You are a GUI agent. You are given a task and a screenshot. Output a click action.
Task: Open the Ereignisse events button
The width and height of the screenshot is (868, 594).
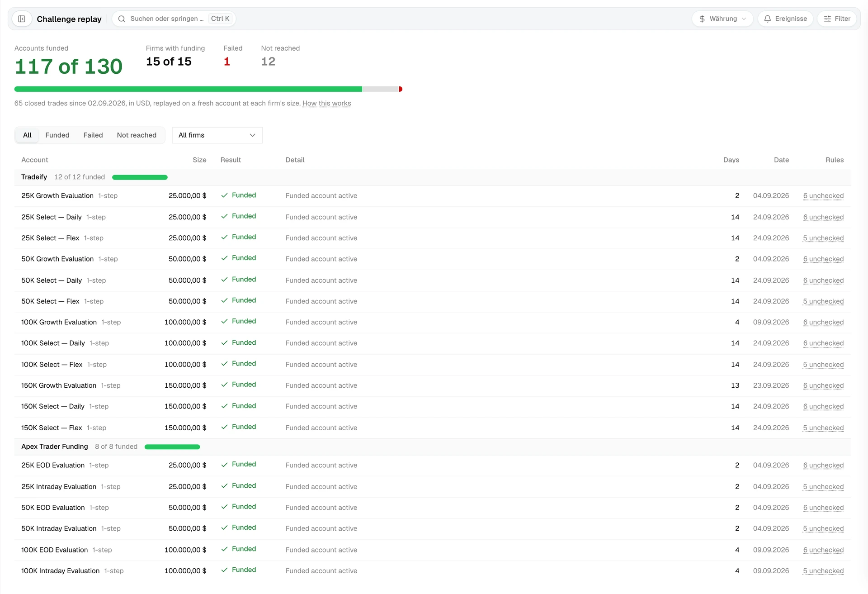[x=785, y=19]
